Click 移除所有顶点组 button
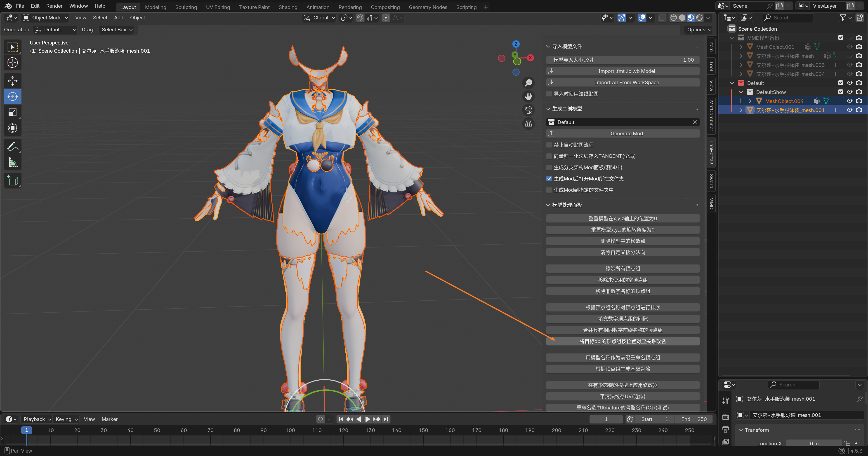Screen dimensions: 868x456 pos(622,269)
